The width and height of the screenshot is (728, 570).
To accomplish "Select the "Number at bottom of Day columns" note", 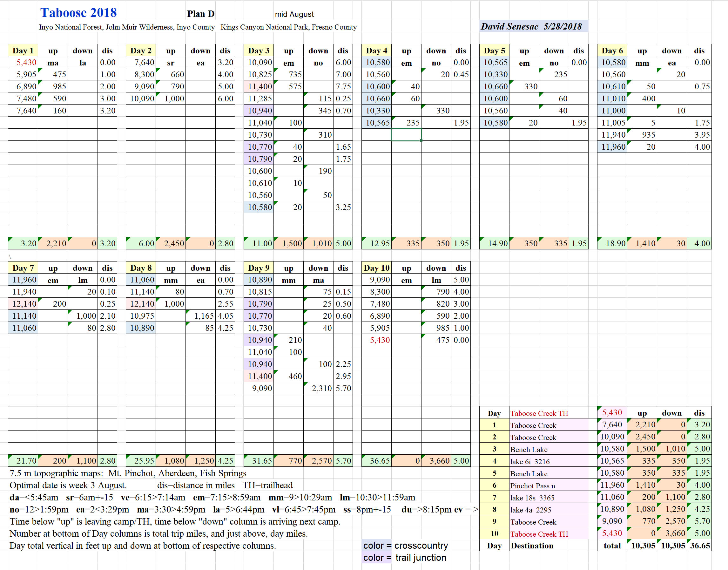I will 158,534.
